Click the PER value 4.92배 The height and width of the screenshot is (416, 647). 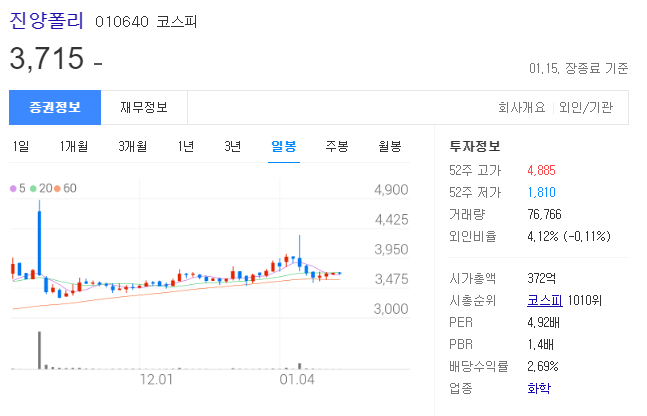coord(543,322)
